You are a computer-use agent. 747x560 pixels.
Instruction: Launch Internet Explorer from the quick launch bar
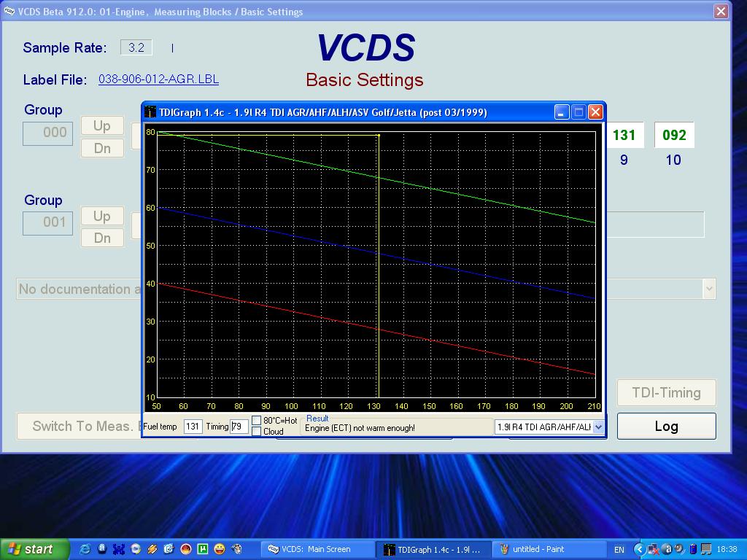[x=85, y=549]
